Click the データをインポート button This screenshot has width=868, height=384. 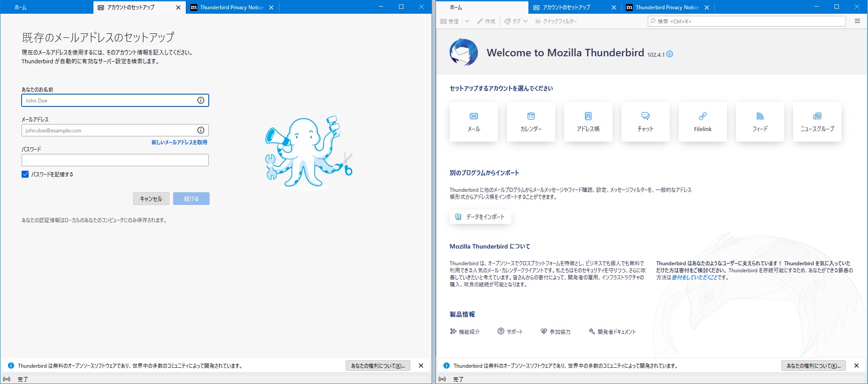pos(480,217)
